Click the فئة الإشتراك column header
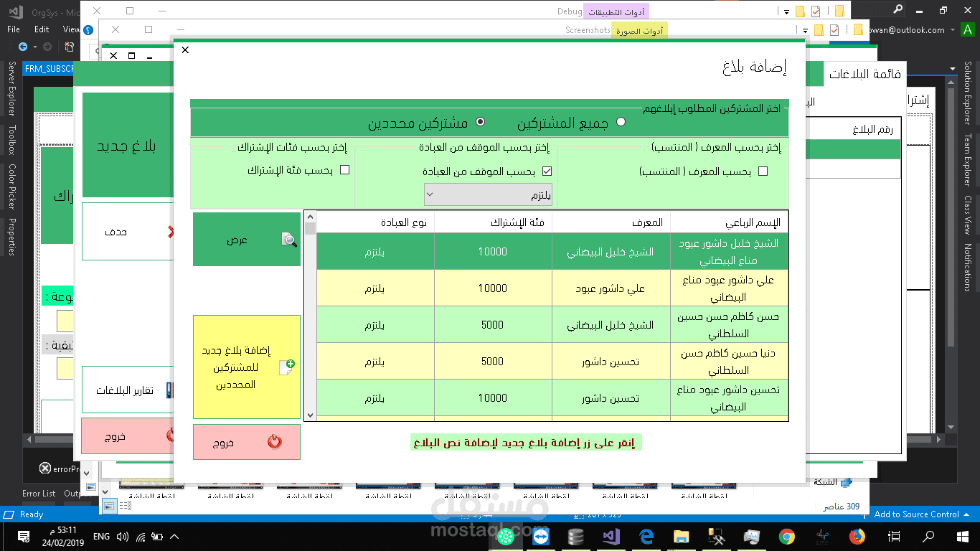The height and width of the screenshot is (551, 980). click(x=493, y=222)
